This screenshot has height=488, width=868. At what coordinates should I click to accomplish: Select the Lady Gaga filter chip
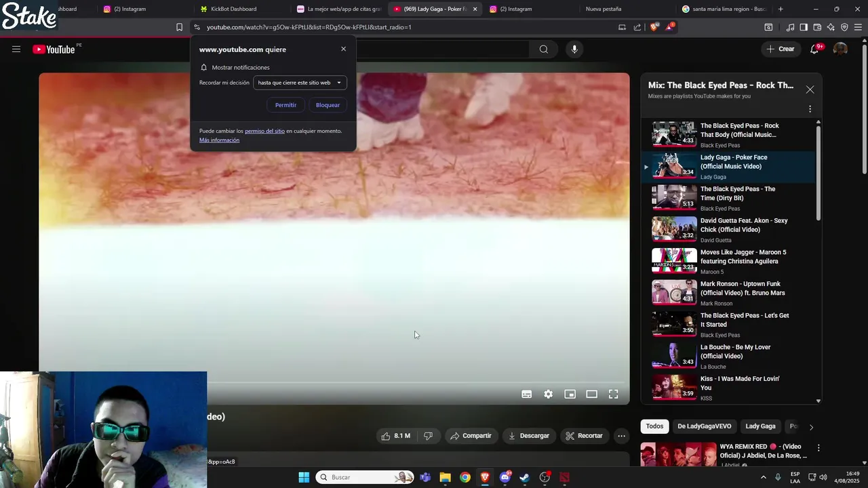[760, 426]
